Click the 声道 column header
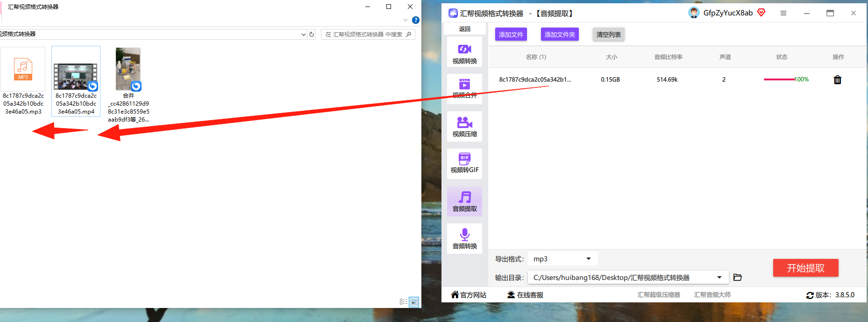Viewport: 868px width, 322px height. (725, 57)
